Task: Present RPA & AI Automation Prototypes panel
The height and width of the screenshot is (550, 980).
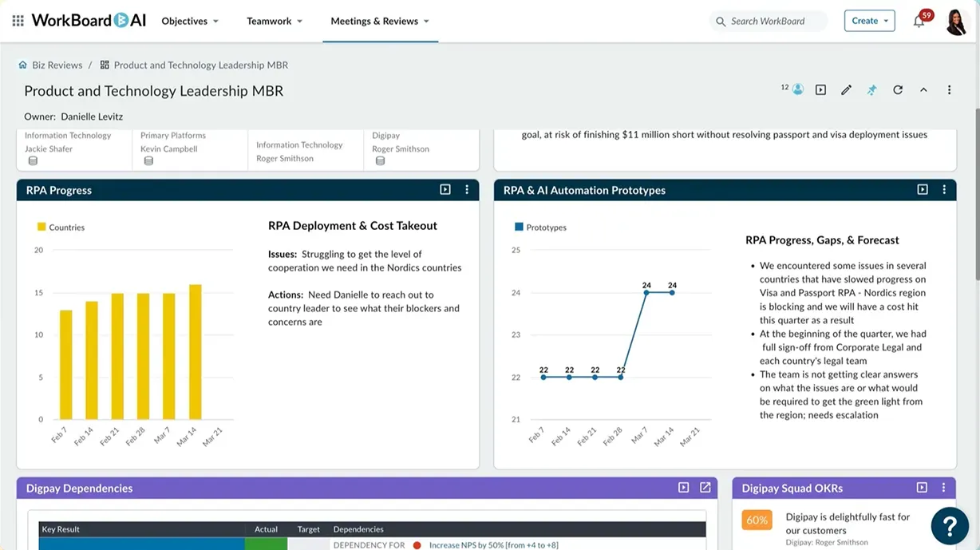Action: [x=923, y=190]
